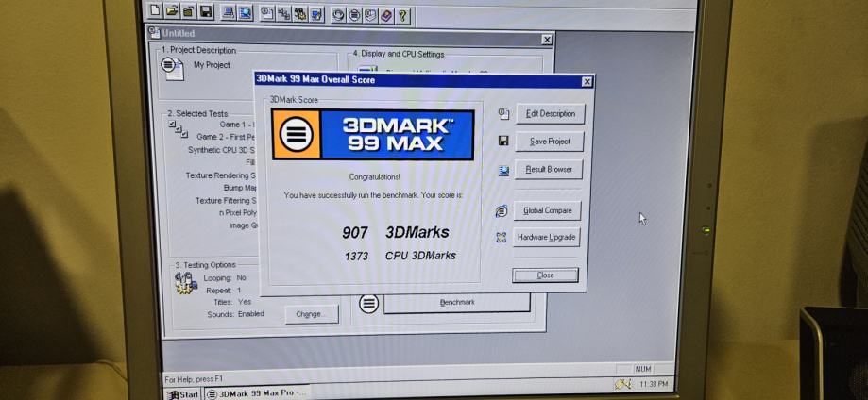Image resolution: width=868 pixels, height=400 pixels.
Task: Click the Project Description document icon
Action: [x=172, y=69]
